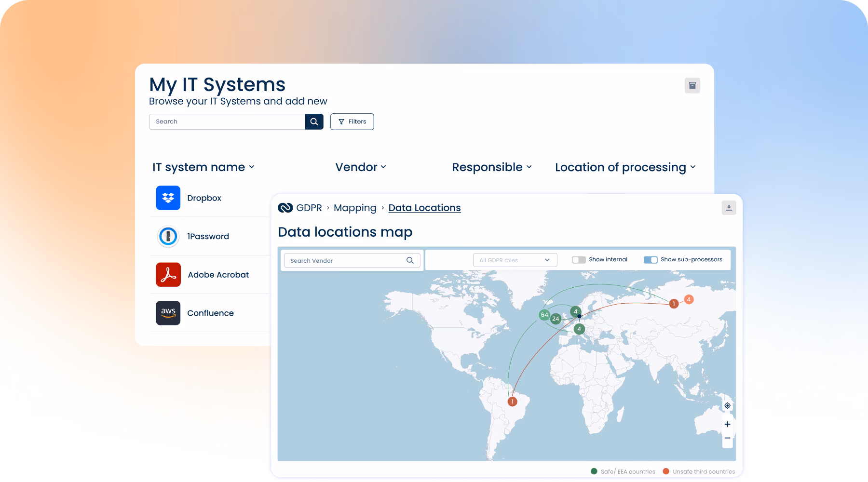Click the Search Vendor input field
The height and width of the screenshot is (482, 868).
click(352, 260)
